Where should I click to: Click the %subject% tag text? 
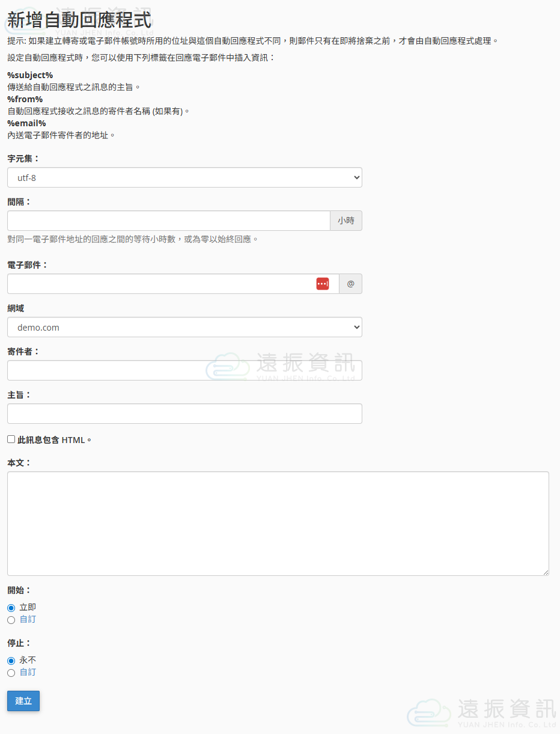(30, 75)
